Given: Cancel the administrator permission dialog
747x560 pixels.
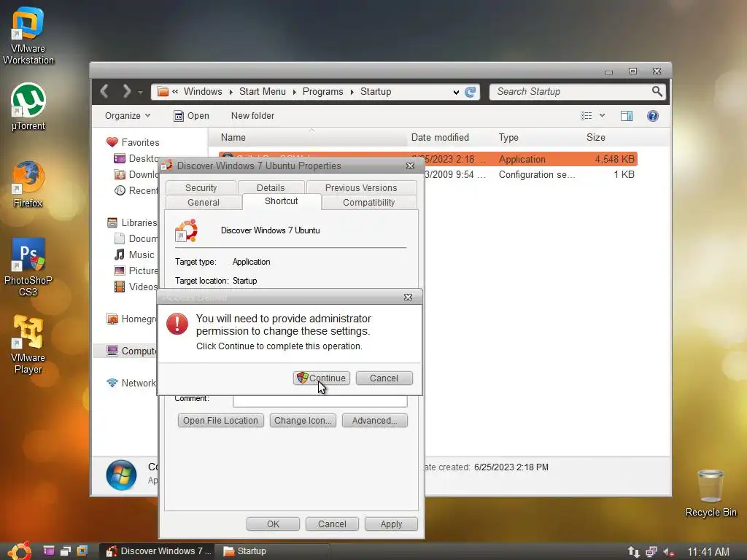Looking at the screenshot, I should [384, 378].
